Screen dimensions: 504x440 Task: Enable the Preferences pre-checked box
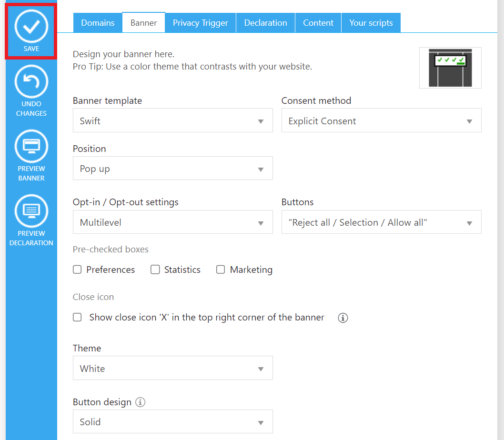click(77, 270)
